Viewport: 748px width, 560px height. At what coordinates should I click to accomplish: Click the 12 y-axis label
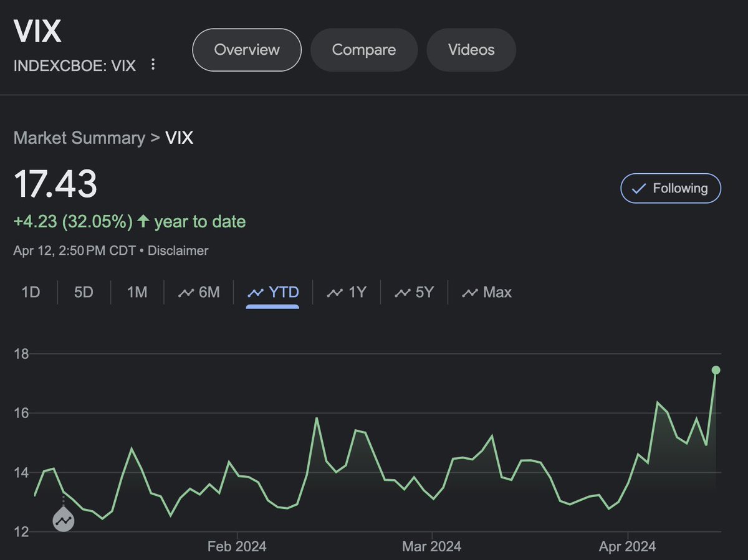21,532
